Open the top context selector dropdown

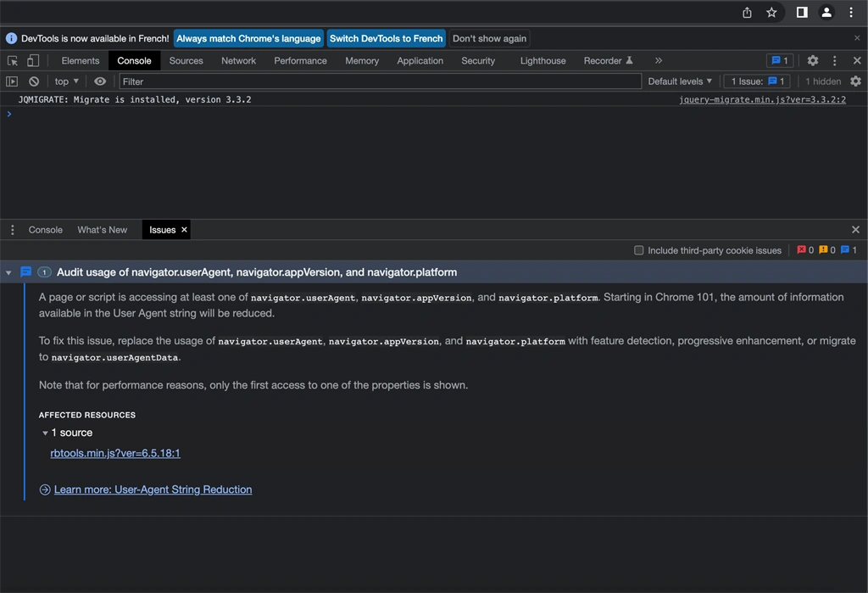[66, 81]
